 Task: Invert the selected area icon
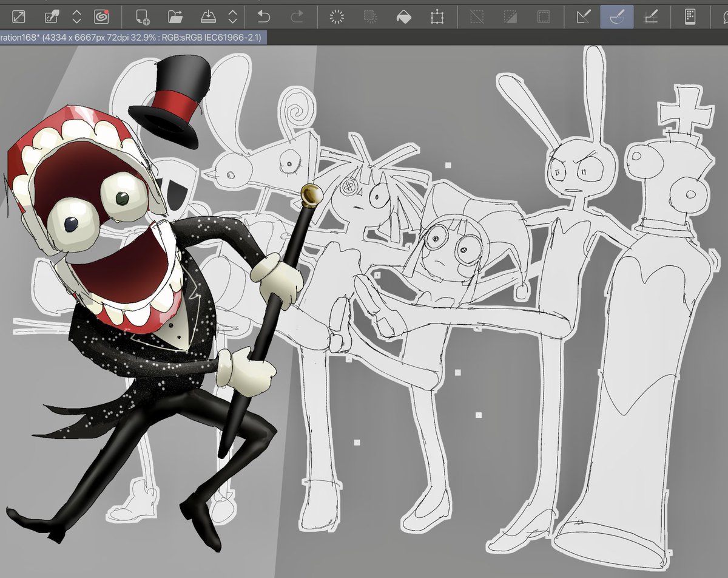click(x=510, y=16)
